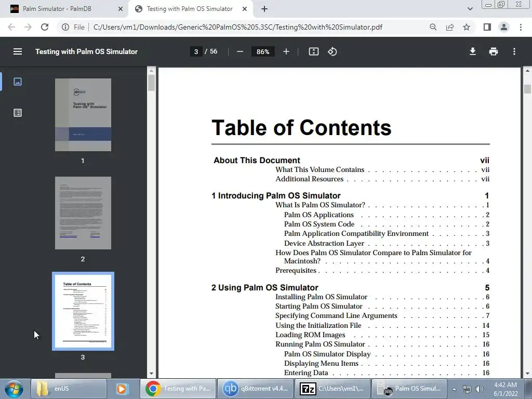
Task: Select the Testing with Palm OS Simulator tab
Action: (190, 9)
